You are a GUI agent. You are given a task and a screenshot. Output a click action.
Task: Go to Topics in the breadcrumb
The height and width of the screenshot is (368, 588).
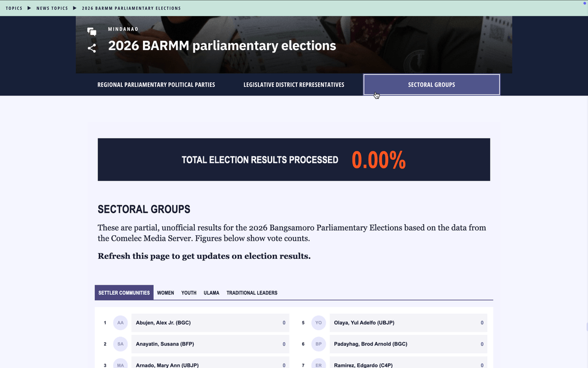pyautogui.click(x=14, y=8)
